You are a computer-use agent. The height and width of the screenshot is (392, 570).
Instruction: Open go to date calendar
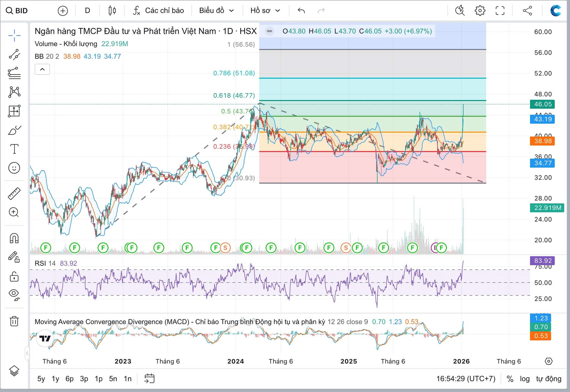[149, 379]
